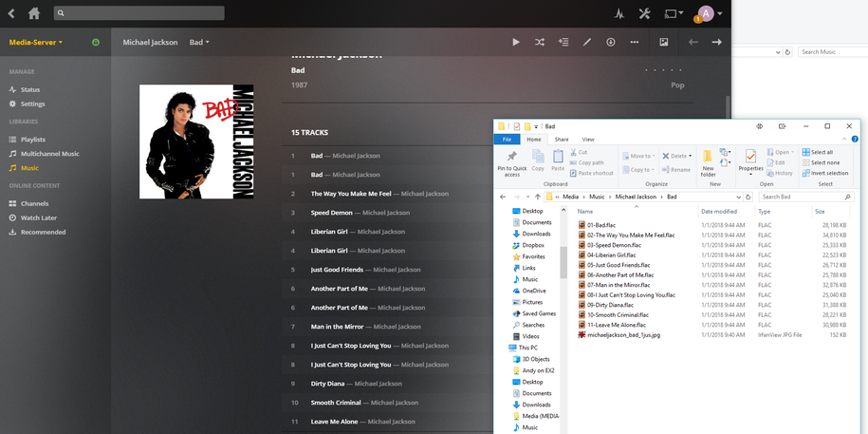This screenshot has width=868, height=434.
Task: Click the album artwork picture icon
Action: click(664, 42)
